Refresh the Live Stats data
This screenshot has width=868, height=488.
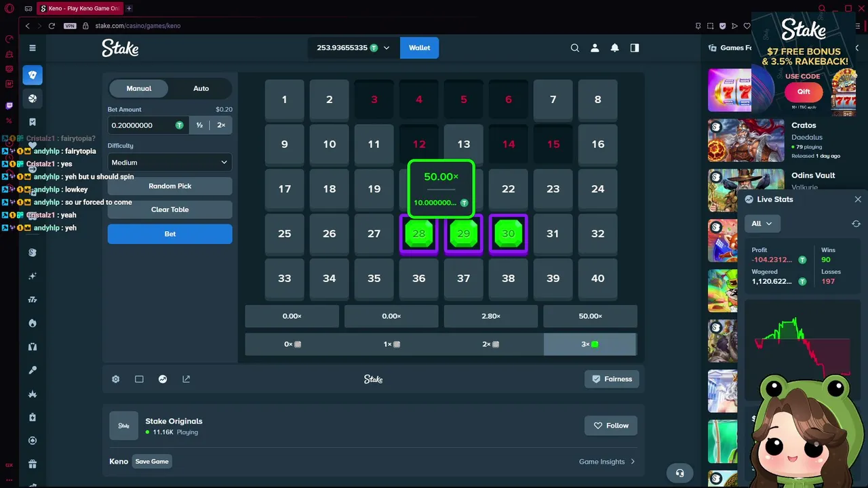pyautogui.click(x=856, y=224)
